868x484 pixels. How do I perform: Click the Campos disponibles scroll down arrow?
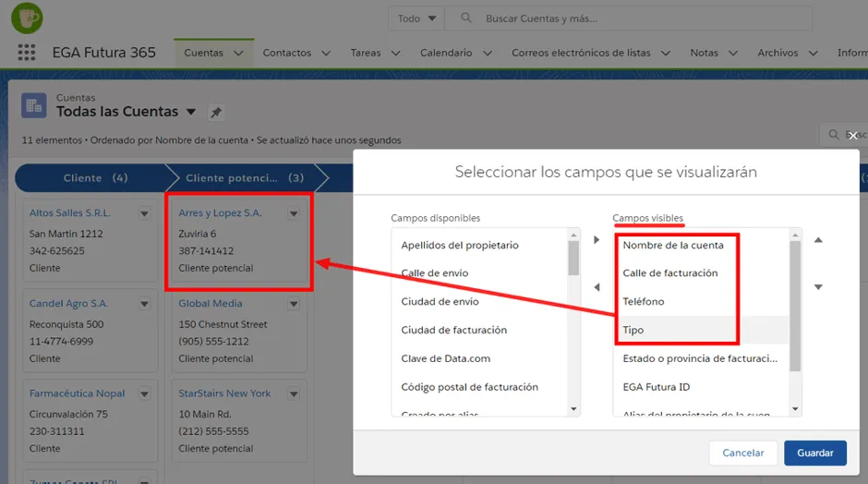click(x=573, y=409)
